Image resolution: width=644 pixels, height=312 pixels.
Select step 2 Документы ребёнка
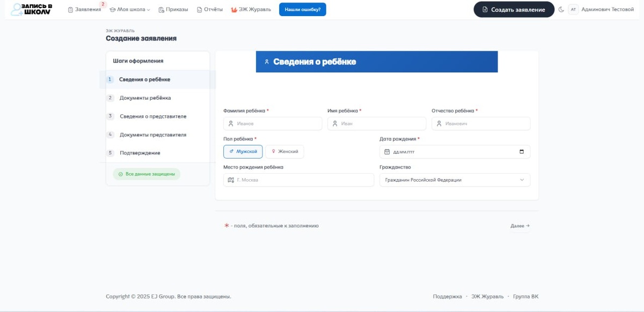[x=157, y=98]
